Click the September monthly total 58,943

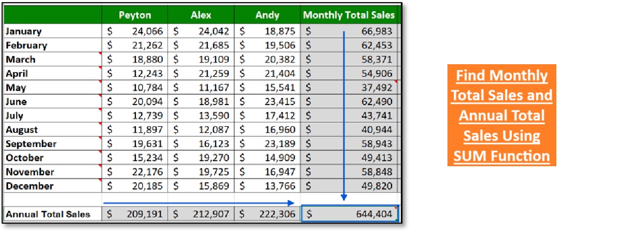pyautogui.click(x=349, y=144)
